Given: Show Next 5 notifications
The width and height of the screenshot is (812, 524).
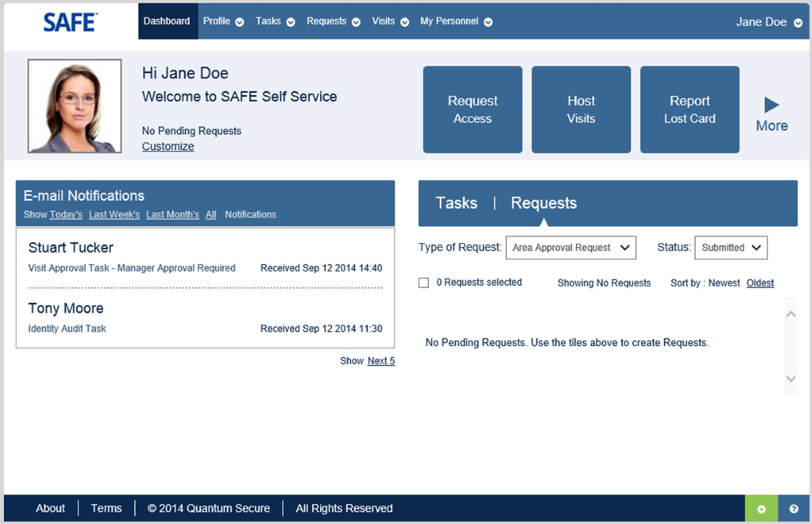Looking at the screenshot, I should point(381,360).
